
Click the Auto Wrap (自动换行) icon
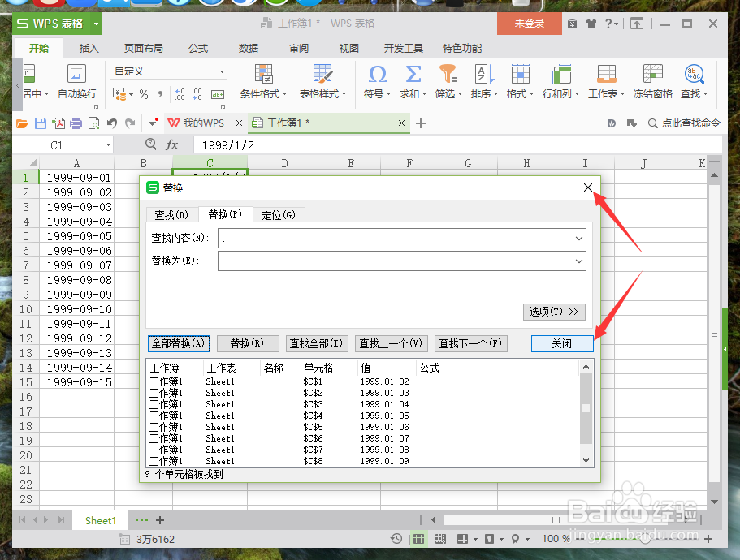click(76, 74)
